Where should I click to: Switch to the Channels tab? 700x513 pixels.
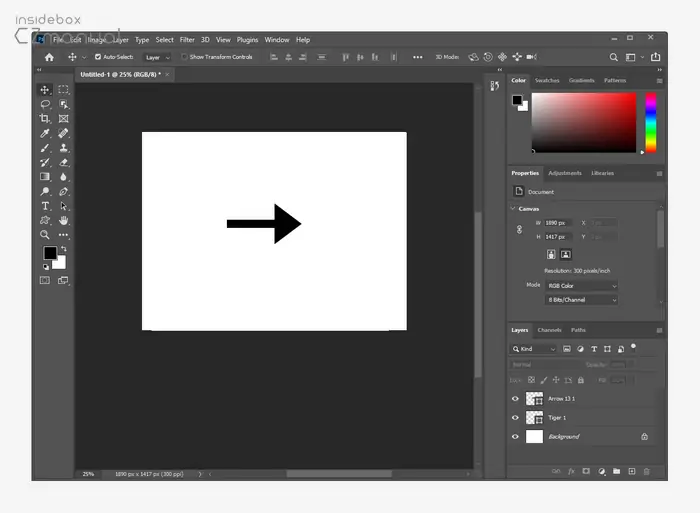(549, 330)
